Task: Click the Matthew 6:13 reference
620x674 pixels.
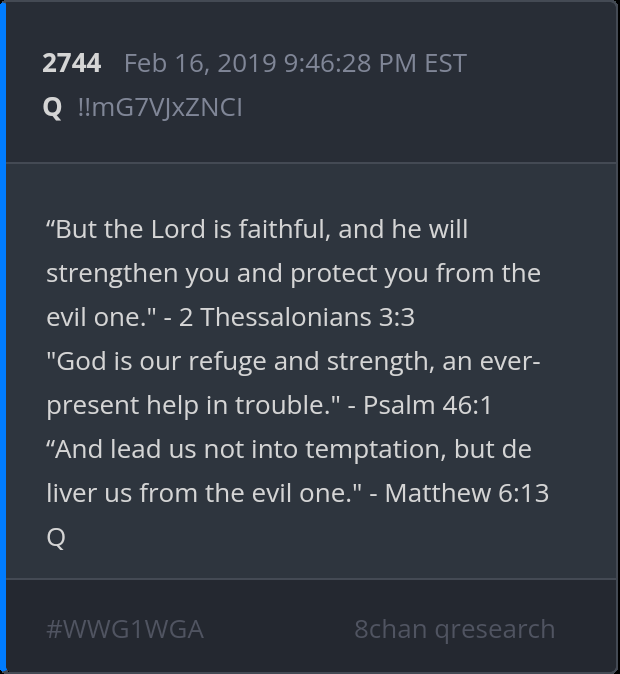Action: pyautogui.click(x=467, y=493)
